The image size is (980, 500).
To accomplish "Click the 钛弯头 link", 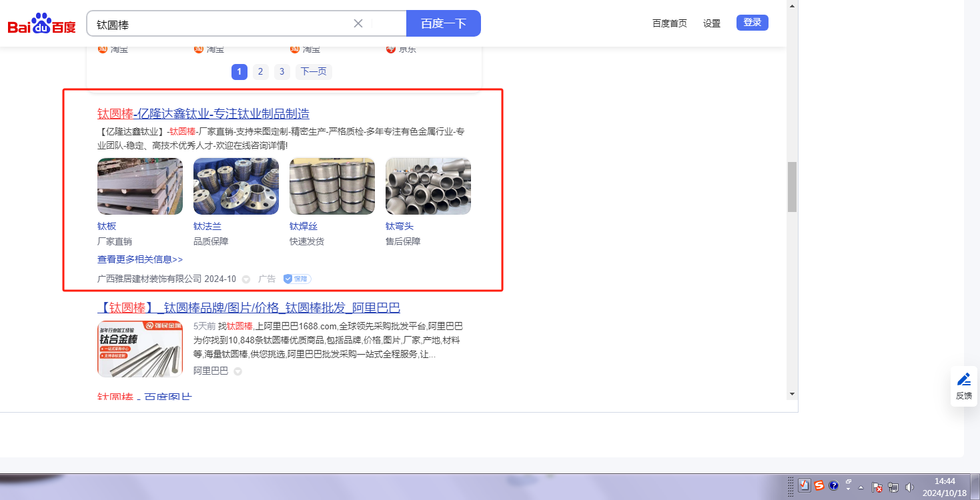I will point(400,227).
